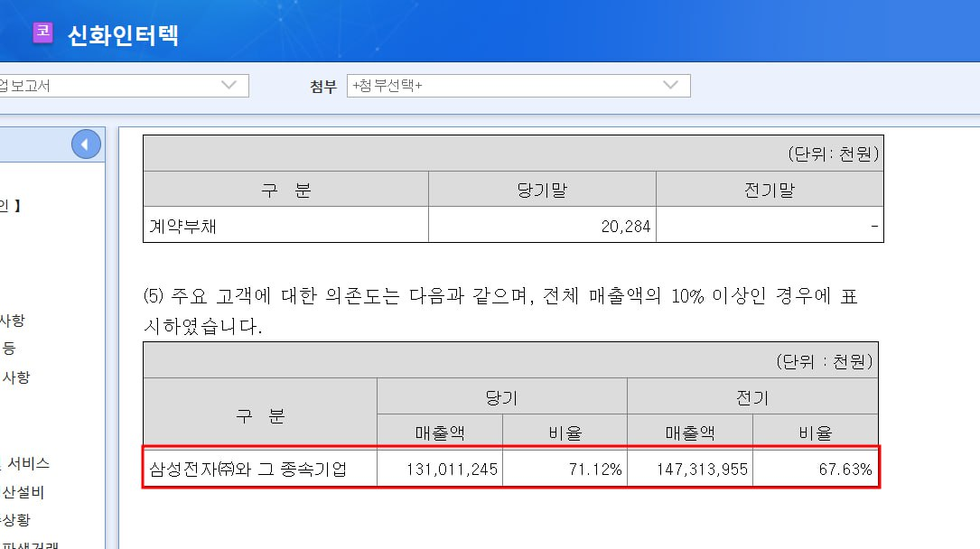Click the '(단위: 천원)' note in first table

point(833,154)
